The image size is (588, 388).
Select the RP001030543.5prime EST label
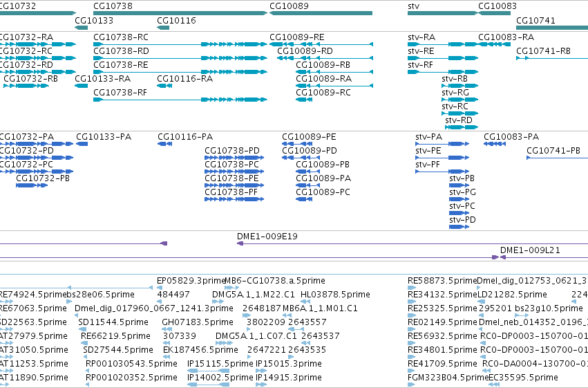point(131,364)
